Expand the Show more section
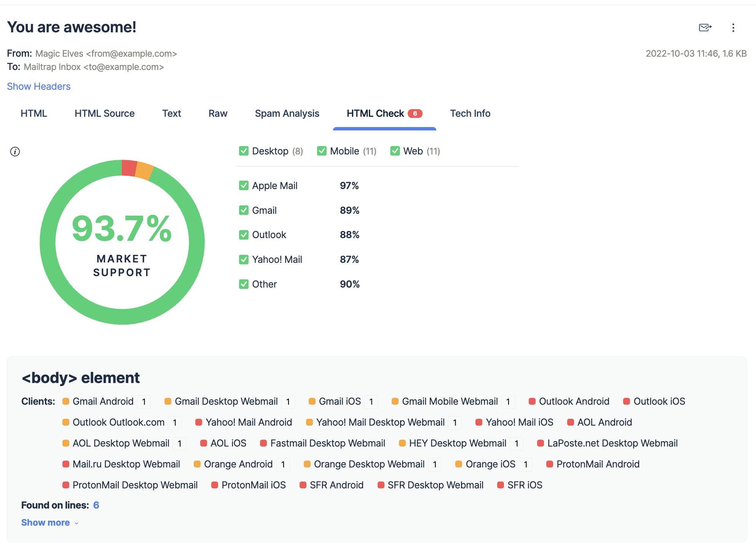This screenshot has height=550, width=756. point(46,522)
